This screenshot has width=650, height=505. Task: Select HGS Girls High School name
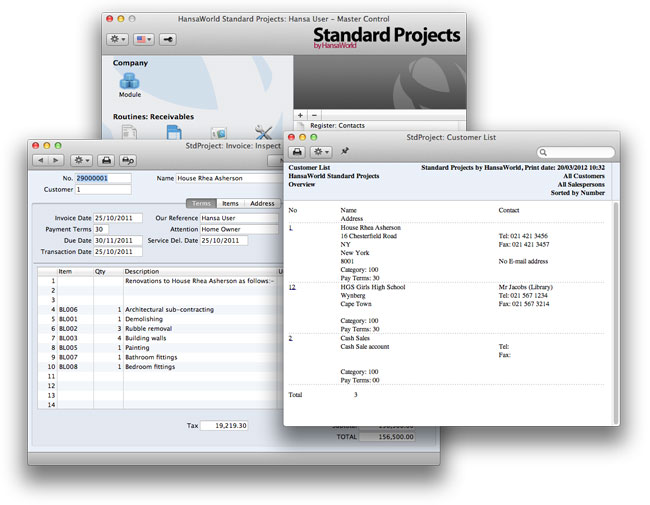373,287
